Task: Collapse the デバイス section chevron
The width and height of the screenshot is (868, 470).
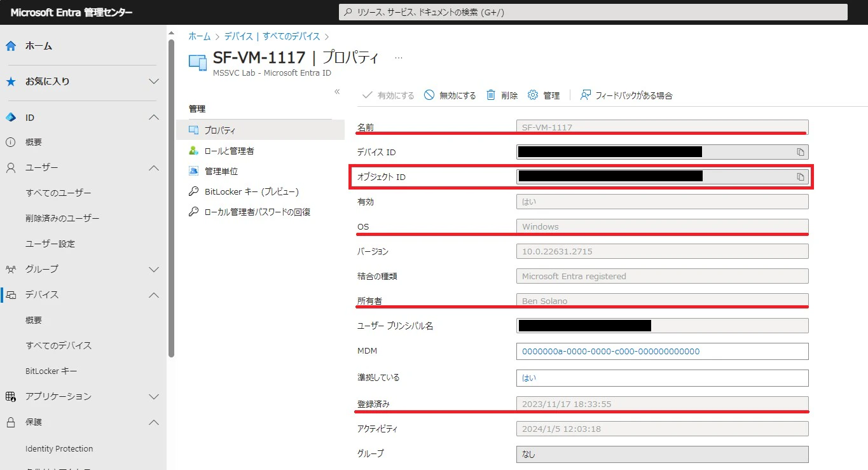Action: point(153,295)
